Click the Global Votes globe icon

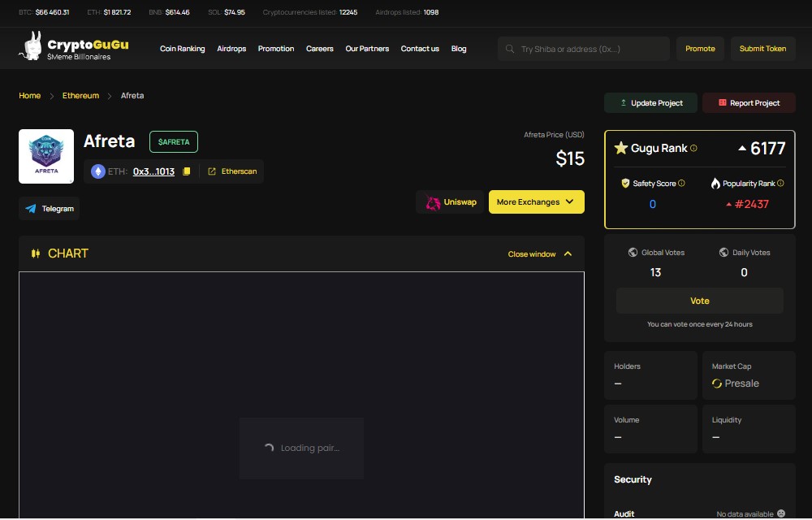pos(633,252)
